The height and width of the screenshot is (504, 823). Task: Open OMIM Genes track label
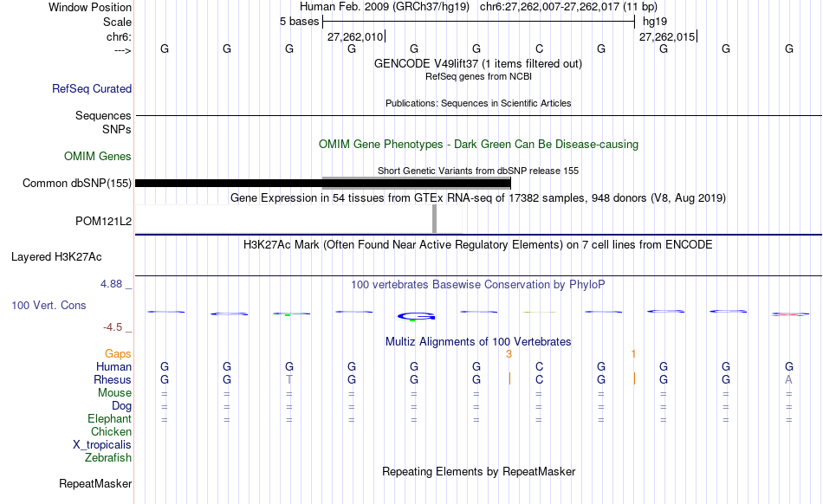pos(98,156)
